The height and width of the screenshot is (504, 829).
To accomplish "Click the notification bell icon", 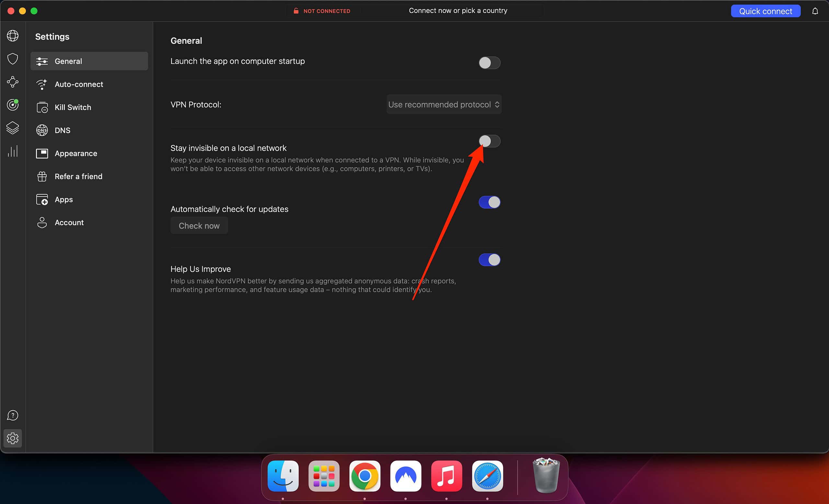I will [x=814, y=11].
